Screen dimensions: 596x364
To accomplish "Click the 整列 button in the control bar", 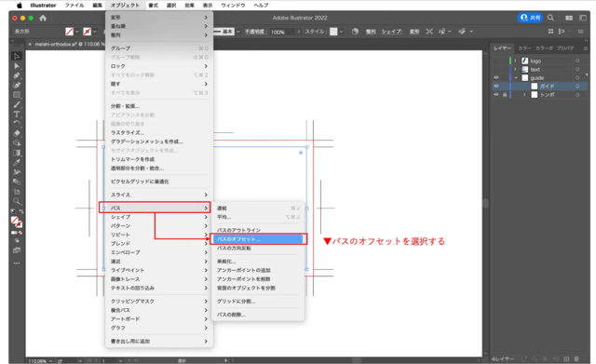I will click(371, 32).
